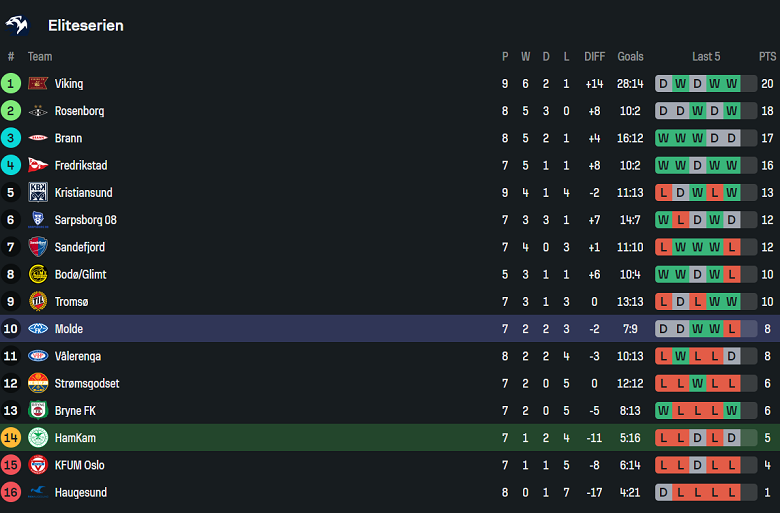This screenshot has height=513, width=780.
Task: Click the Last 5 column header
Action: point(705,57)
